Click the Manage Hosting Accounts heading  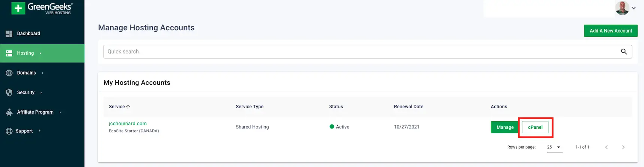(x=146, y=28)
